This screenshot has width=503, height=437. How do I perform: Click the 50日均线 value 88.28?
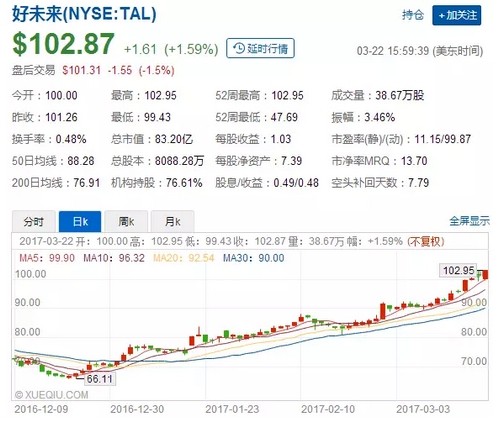click(x=81, y=161)
